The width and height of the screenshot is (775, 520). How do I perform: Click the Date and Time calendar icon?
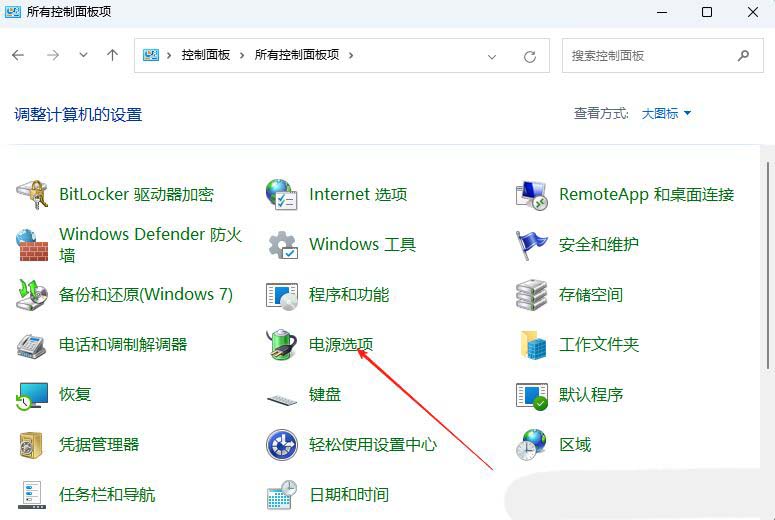click(x=282, y=495)
